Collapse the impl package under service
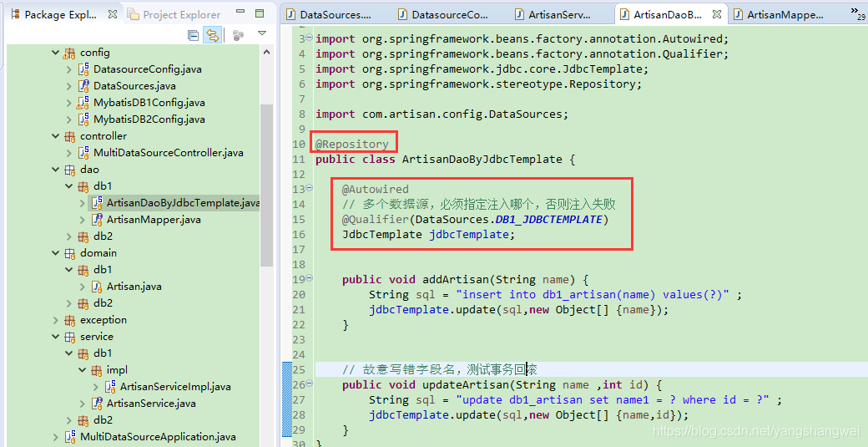The width and height of the screenshot is (868, 447). click(83, 370)
